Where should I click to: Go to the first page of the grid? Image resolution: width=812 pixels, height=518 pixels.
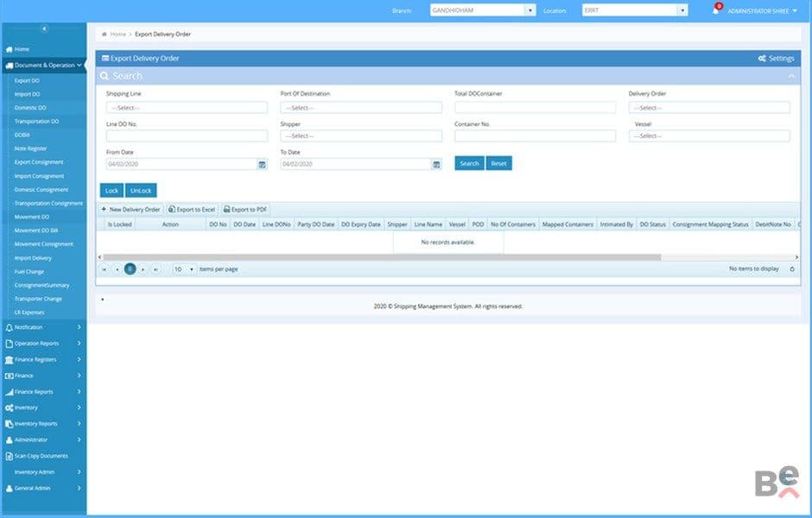tap(104, 269)
